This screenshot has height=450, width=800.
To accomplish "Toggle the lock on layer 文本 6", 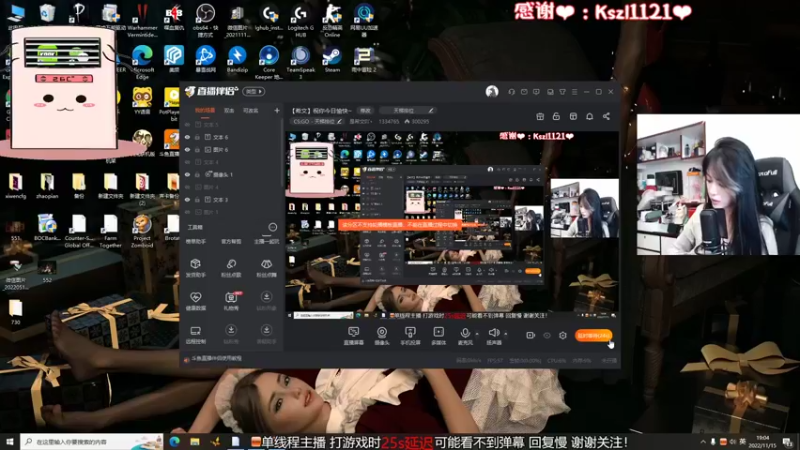I will (x=197, y=137).
